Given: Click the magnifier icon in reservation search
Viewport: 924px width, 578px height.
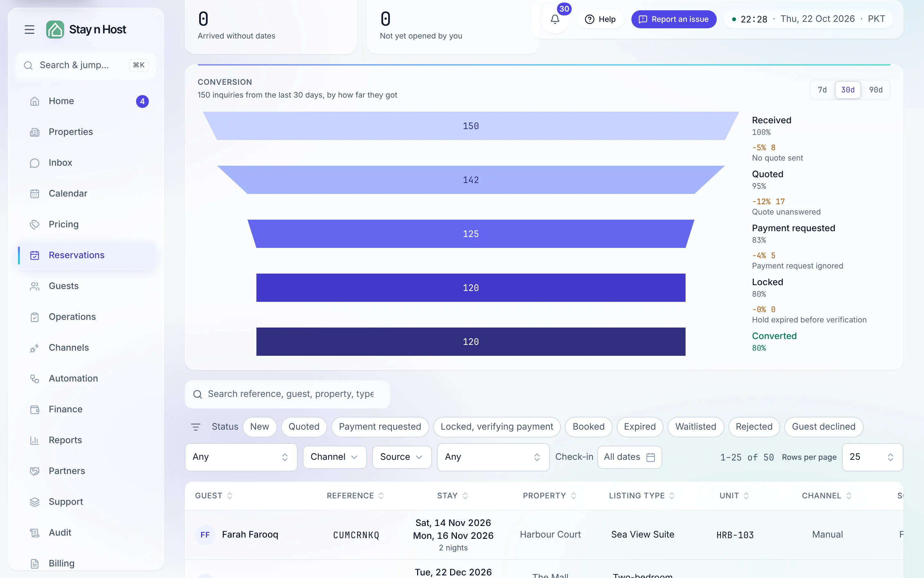Looking at the screenshot, I should 197,394.
